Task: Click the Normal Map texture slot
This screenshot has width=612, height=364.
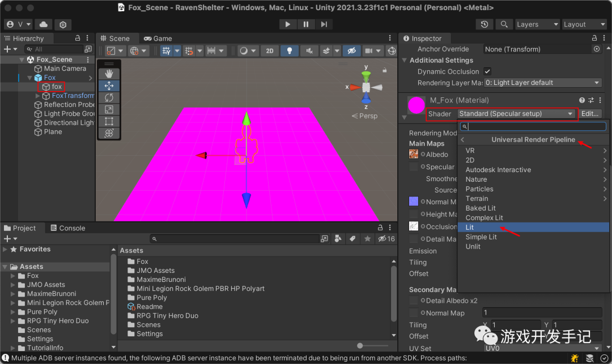Action: [413, 201]
